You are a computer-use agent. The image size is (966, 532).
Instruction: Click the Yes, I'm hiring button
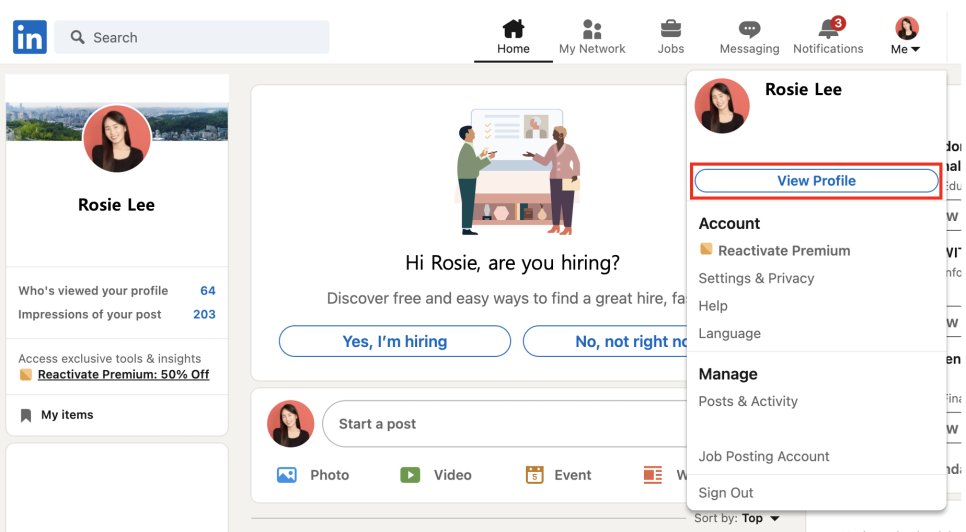click(395, 341)
